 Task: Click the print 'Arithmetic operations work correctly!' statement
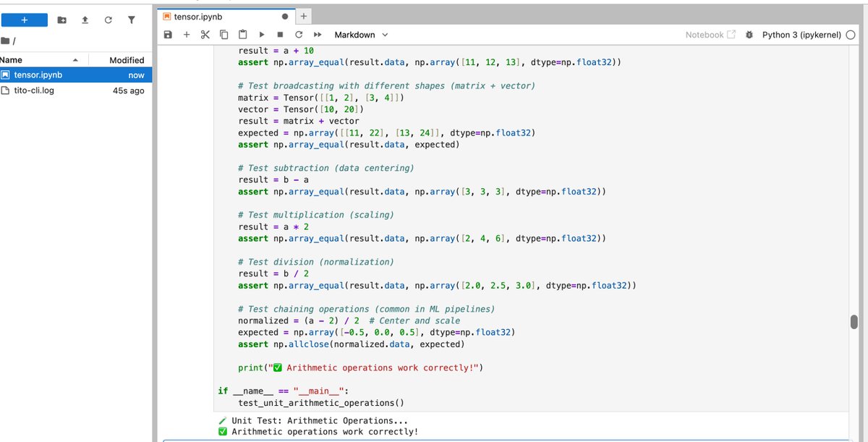[360, 367]
